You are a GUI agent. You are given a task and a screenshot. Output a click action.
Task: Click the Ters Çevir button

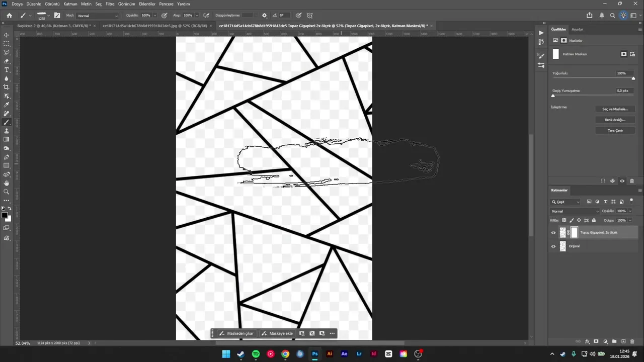coord(615,130)
